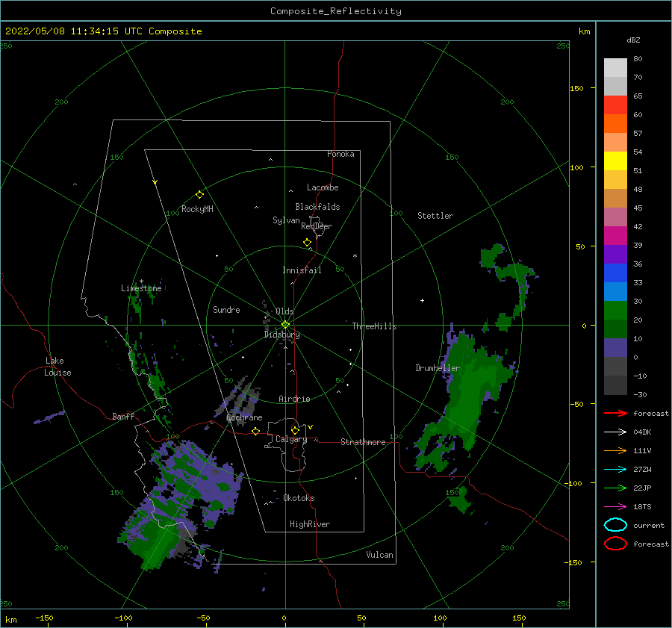
Task: Select the 54 dBZ yellow swatch
Action: click(615, 161)
